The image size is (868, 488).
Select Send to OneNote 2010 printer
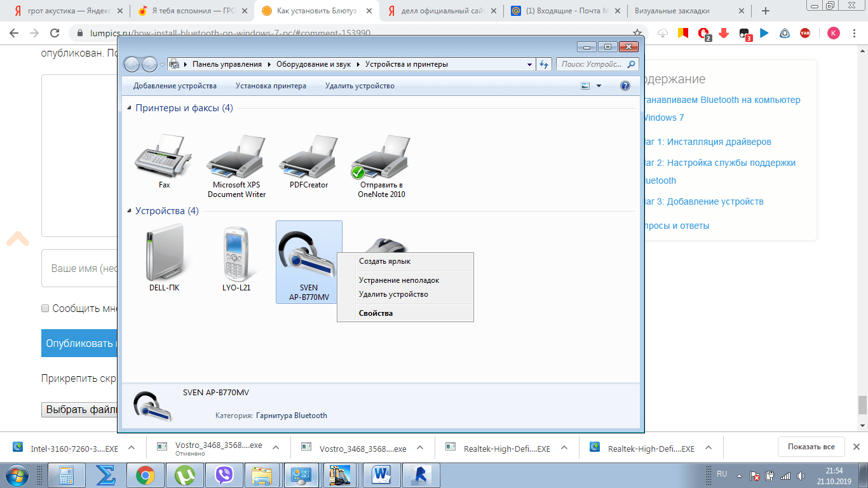pos(381,166)
